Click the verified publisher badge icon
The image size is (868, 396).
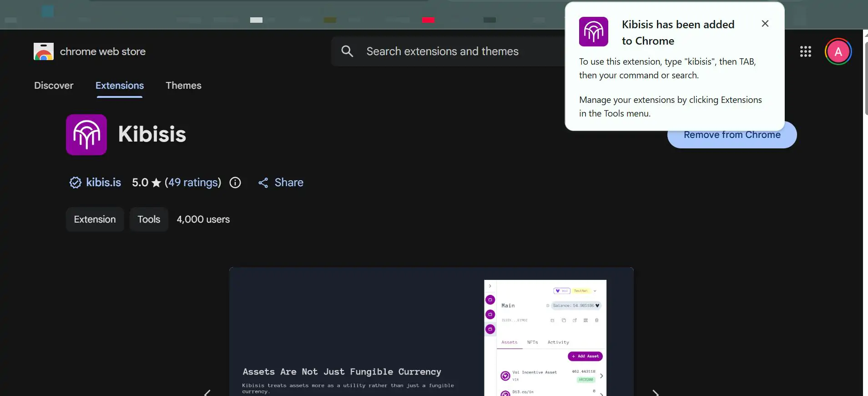pyautogui.click(x=75, y=183)
